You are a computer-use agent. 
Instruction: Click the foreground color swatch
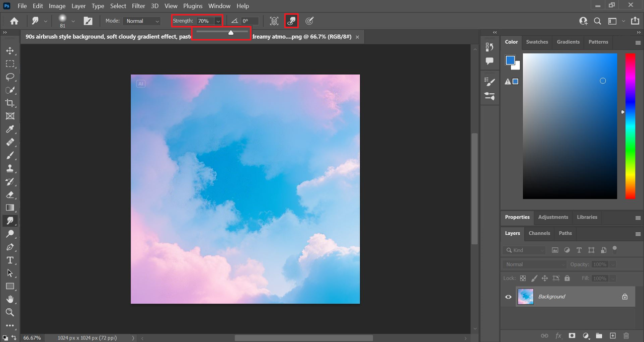click(510, 60)
